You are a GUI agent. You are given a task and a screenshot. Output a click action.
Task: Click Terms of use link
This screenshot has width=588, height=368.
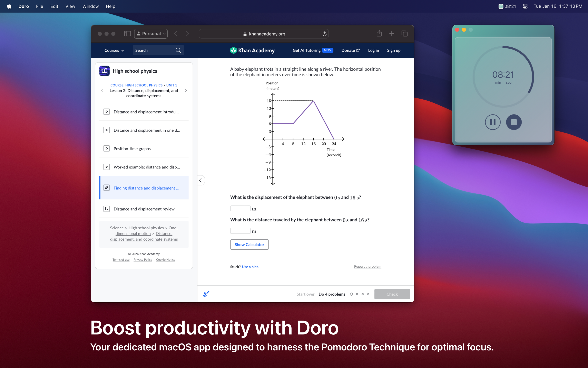pyautogui.click(x=121, y=260)
